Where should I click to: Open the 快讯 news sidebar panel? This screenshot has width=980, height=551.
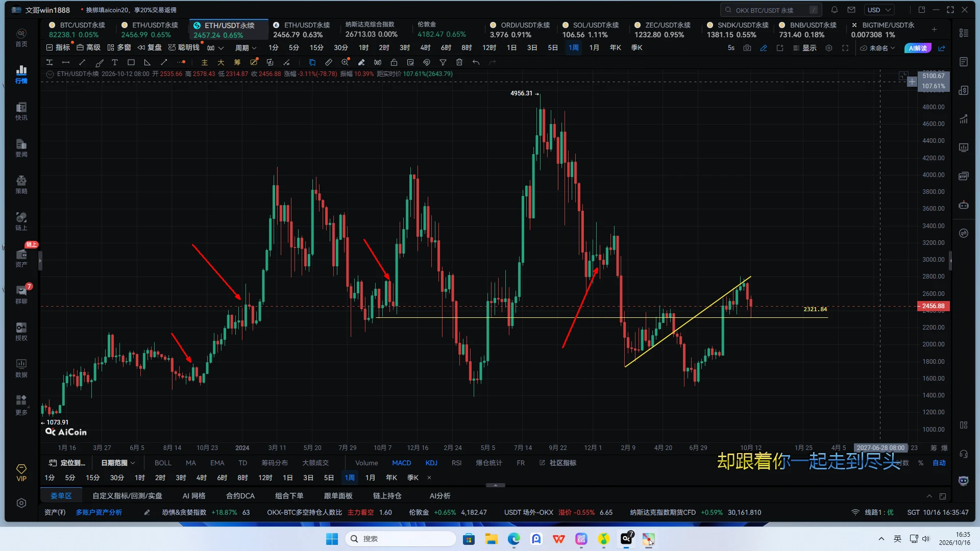pyautogui.click(x=21, y=111)
